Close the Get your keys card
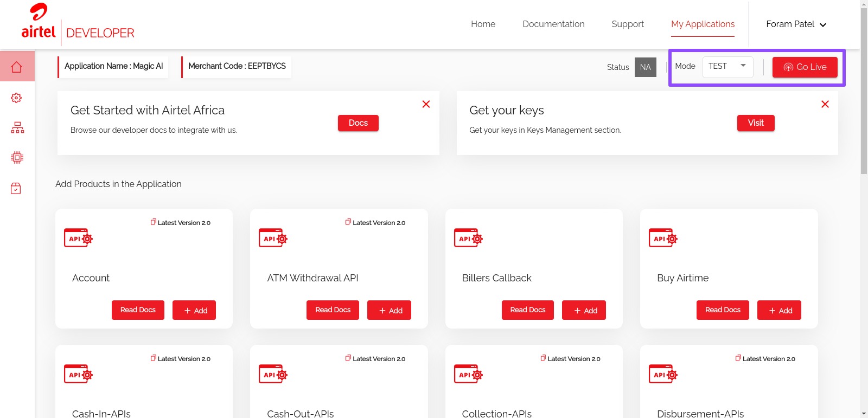The height and width of the screenshot is (418, 868). pos(825,104)
